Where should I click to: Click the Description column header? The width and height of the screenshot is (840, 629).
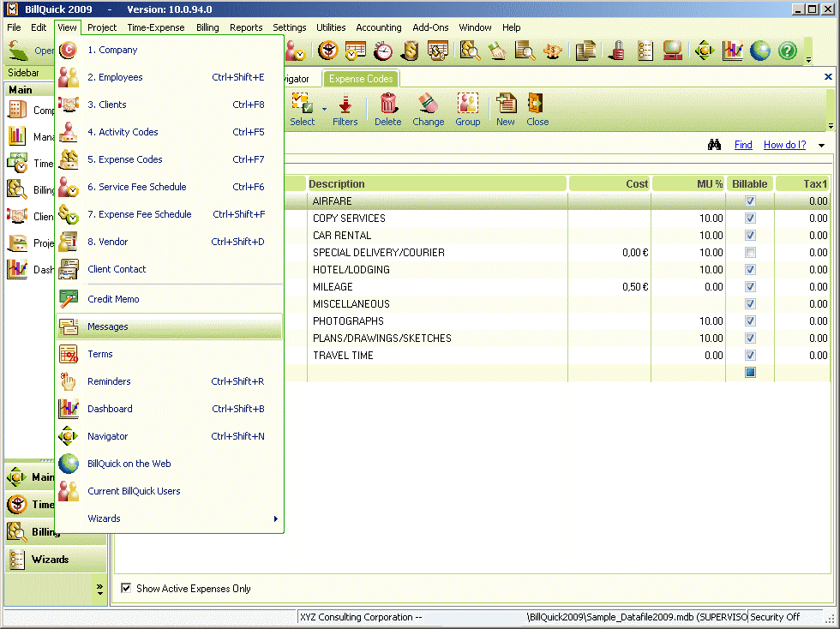coord(436,183)
